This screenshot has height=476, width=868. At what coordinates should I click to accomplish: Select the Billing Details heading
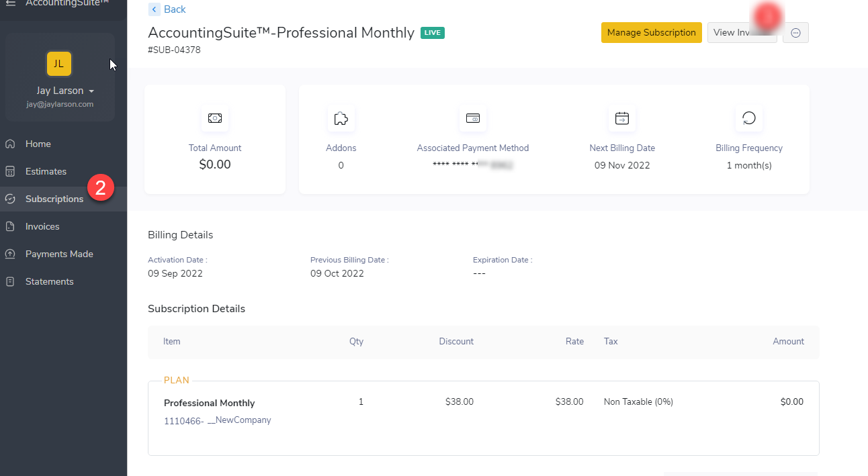pyautogui.click(x=181, y=235)
